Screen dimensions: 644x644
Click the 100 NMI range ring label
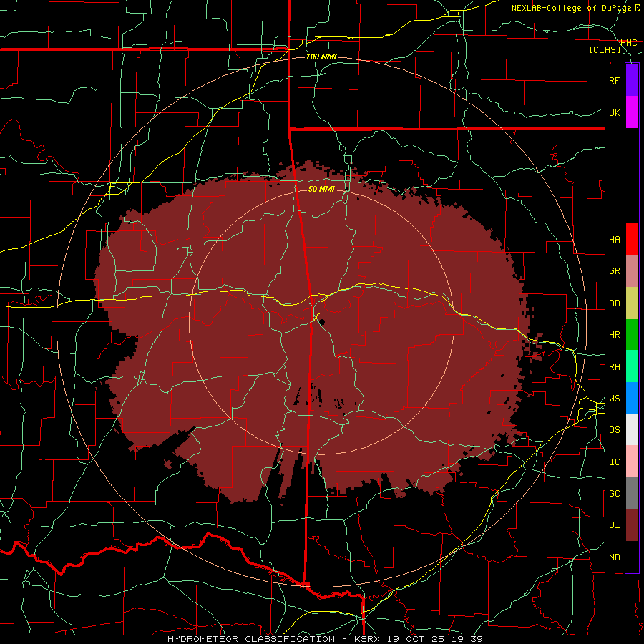[321, 57]
